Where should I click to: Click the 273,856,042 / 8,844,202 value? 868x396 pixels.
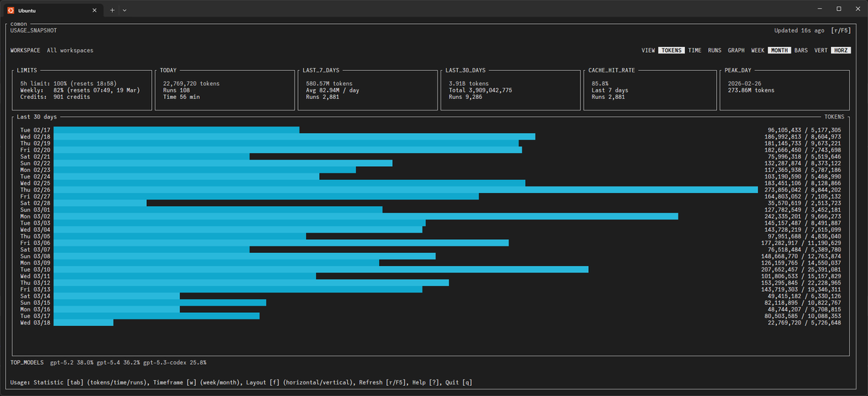pyautogui.click(x=804, y=189)
